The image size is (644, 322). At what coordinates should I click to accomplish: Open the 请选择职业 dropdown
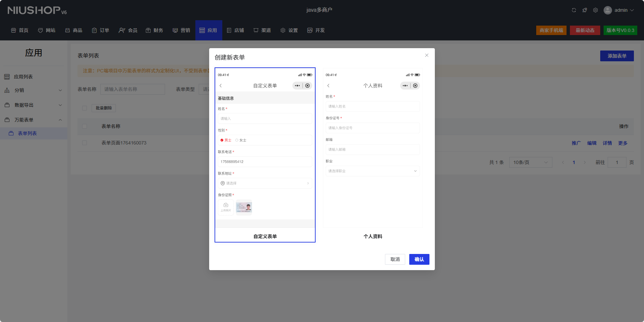click(373, 171)
